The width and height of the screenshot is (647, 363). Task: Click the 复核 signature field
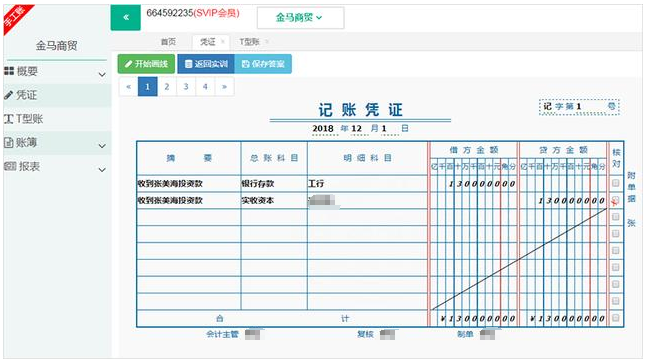pos(387,334)
